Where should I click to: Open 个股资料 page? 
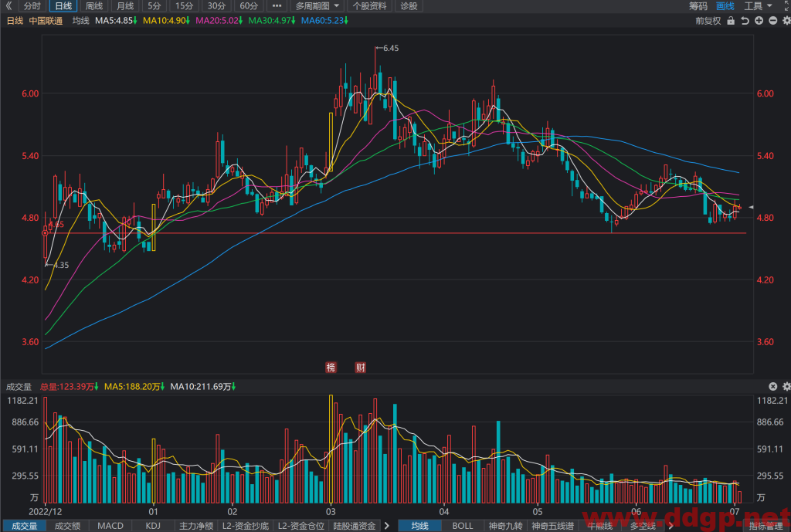click(370, 6)
